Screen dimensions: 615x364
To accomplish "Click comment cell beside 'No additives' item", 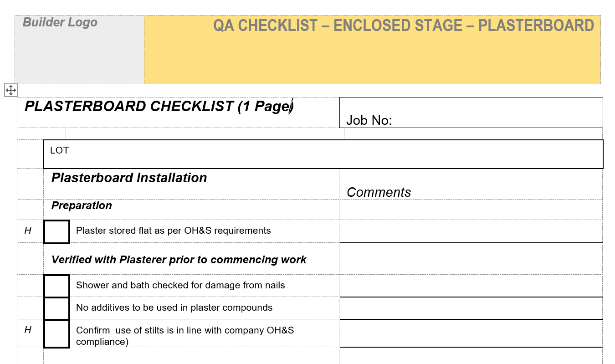I will coord(471,309).
